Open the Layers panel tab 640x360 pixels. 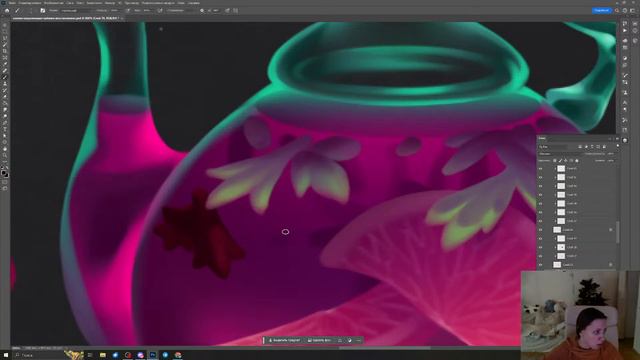coord(542,138)
